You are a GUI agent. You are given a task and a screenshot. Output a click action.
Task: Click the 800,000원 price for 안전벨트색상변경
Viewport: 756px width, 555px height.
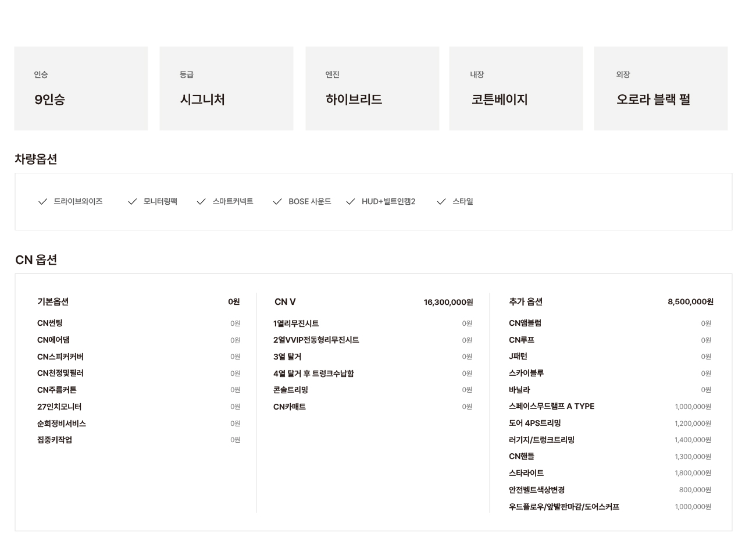[695, 490]
